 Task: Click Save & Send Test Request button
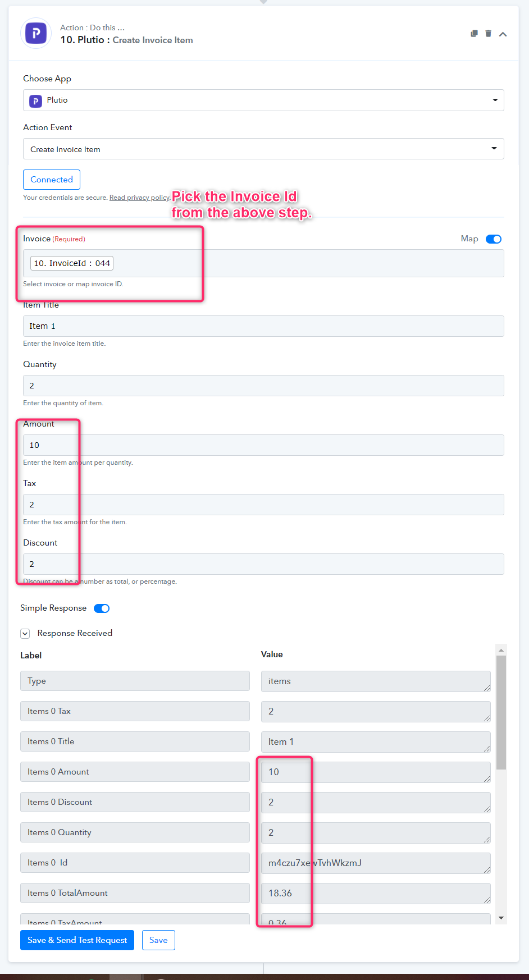[77, 940]
